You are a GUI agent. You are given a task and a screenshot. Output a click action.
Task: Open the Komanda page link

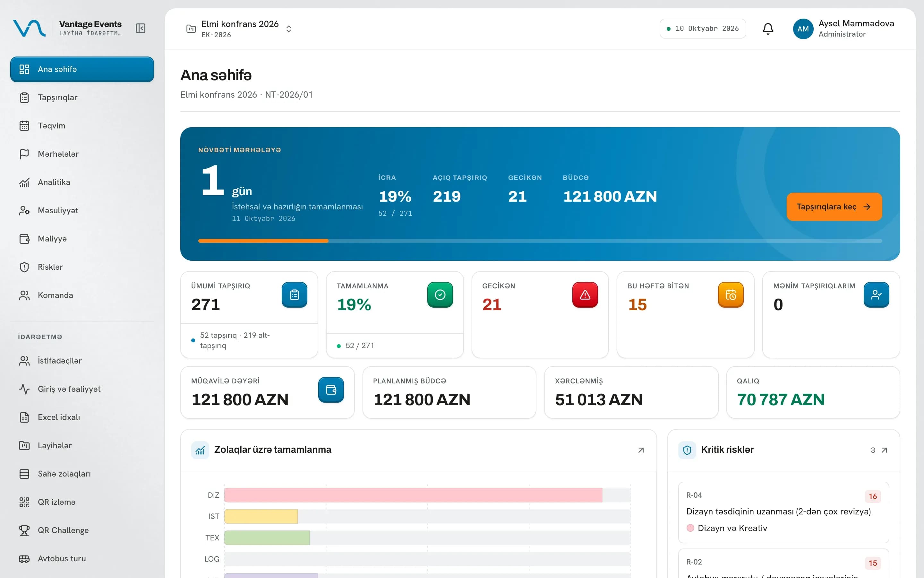tap(82, 295)
